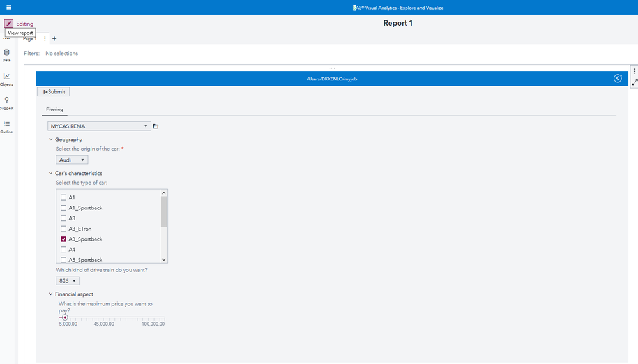Image resolution: width=638 pixels, height=364 pixels.
Task: Click car type list scroll-down arrow
Action: click(x=164, y=259)
